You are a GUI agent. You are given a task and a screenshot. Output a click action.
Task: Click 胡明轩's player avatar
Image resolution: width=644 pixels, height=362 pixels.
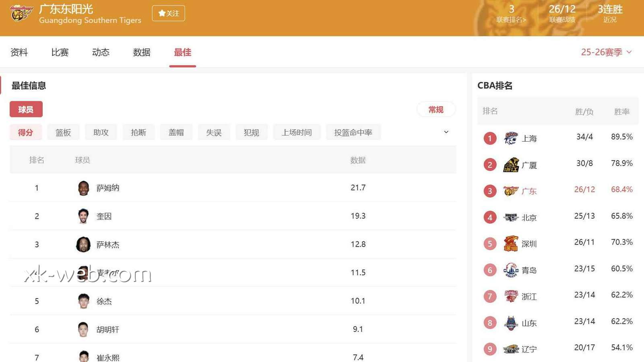click(x=83, y=329)
